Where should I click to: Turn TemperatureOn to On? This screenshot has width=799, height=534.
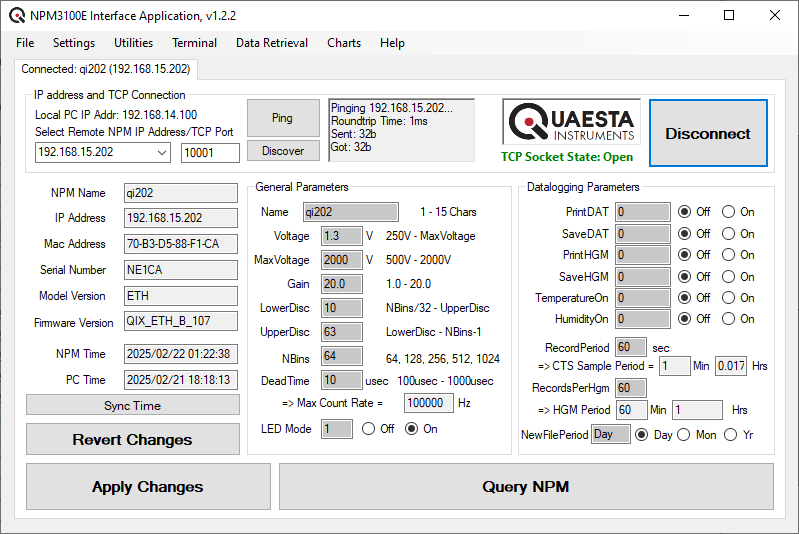pos(728,298)
